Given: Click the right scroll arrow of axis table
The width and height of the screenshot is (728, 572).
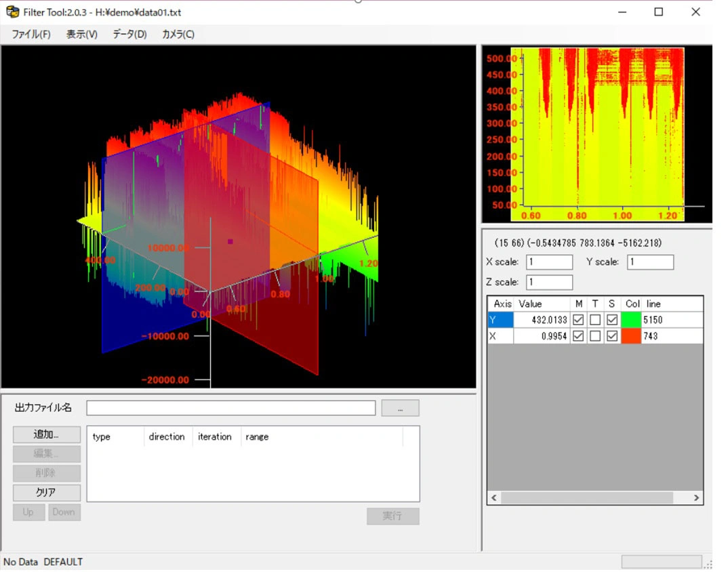Looking at the screenshot, I should [696, 498].
